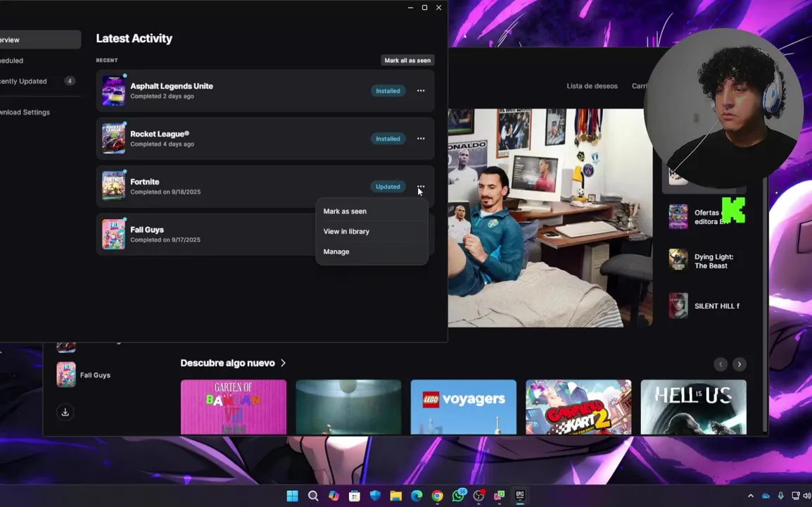Open Garten of Banban game card
Viewport: 812px width, 507px height.
click(234, 407)
